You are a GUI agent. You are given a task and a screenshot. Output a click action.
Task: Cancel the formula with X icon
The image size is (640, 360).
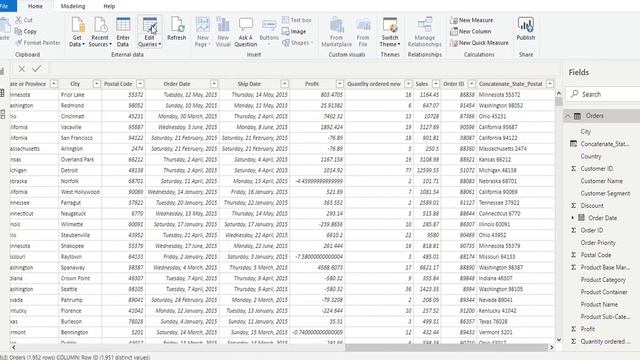click(22, 69)
